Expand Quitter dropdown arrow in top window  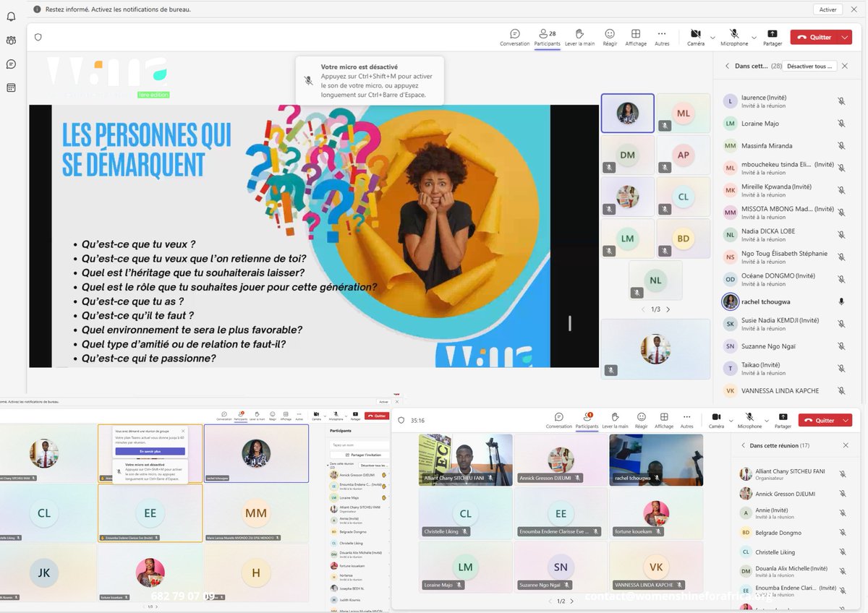(x=846, y=38)
